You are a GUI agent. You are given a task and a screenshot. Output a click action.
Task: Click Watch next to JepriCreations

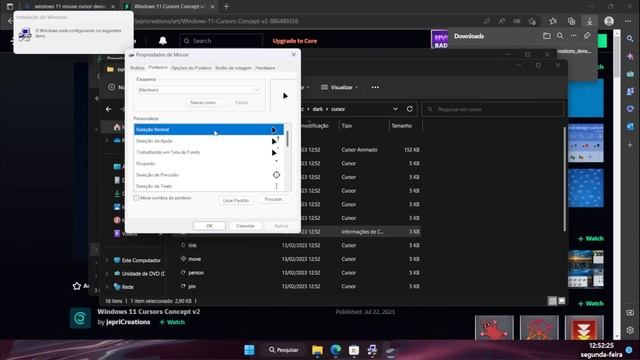point(172,322)
